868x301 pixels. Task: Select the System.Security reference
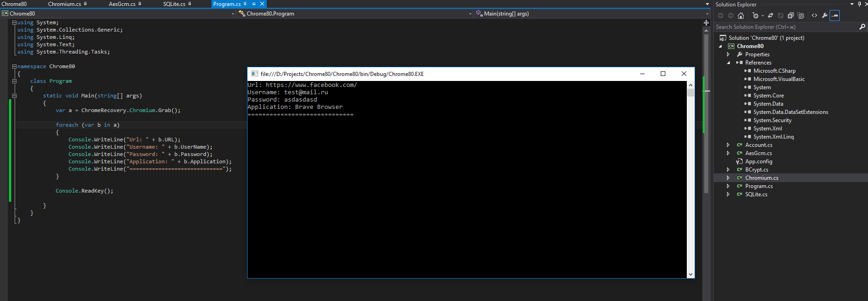click(x=772, y=120)
